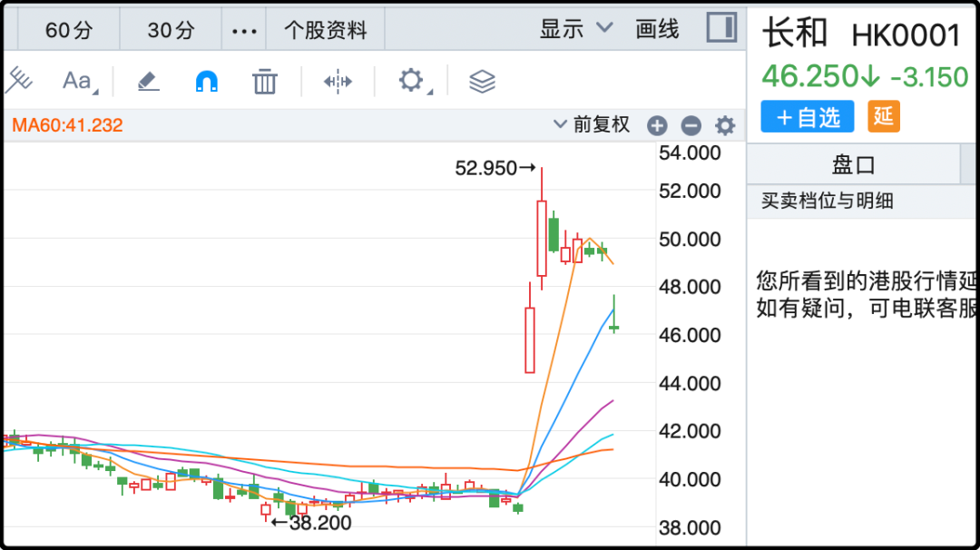Click the layers stack icon

482,82
